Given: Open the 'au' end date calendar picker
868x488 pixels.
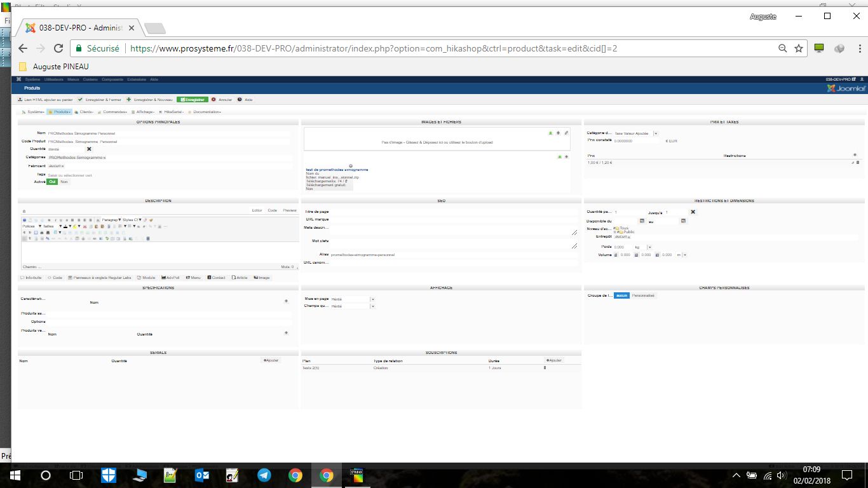Looking at the screenshot, I should [x=683, y=220].
